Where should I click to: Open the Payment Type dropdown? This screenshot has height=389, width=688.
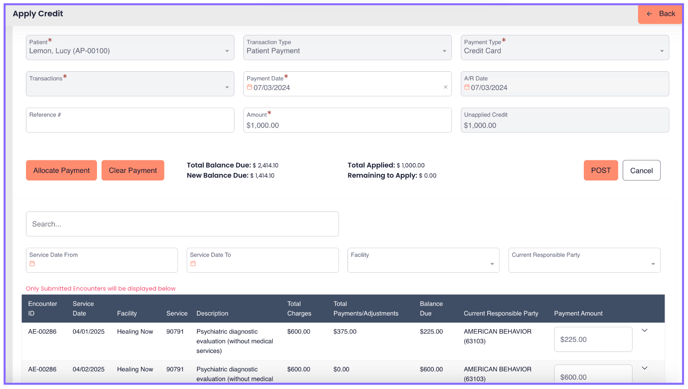point(565,47)
